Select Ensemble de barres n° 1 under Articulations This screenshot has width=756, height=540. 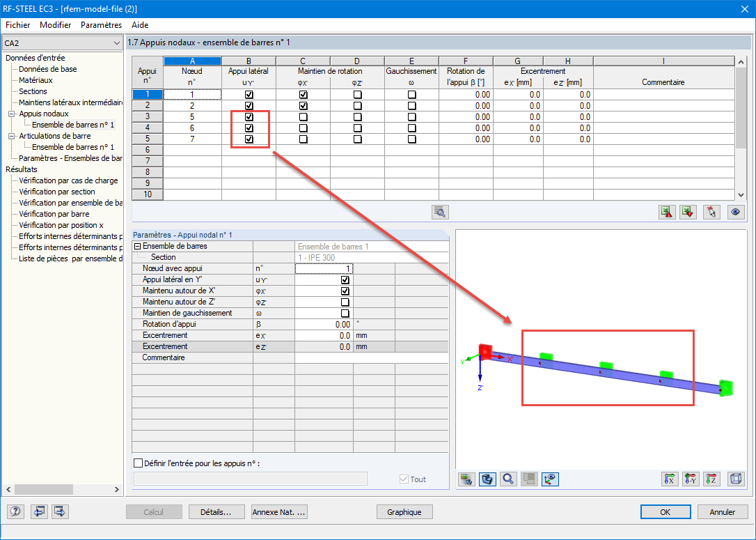[73, 147]
